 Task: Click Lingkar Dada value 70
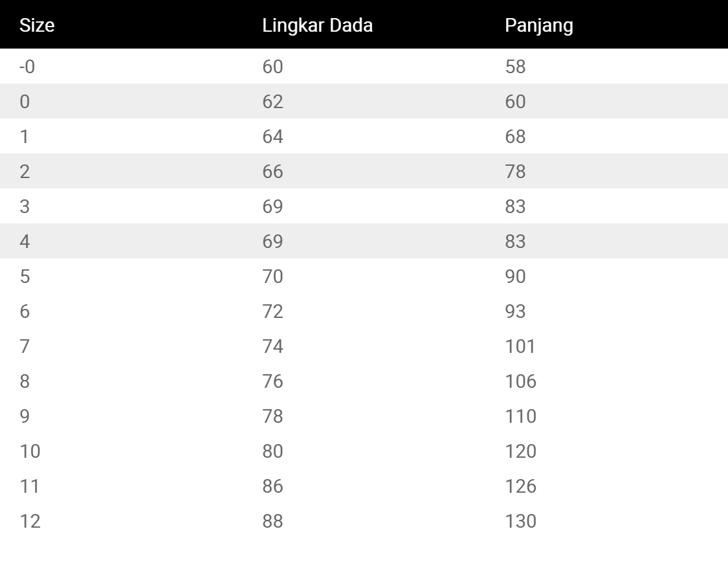(x=272, y=276)
